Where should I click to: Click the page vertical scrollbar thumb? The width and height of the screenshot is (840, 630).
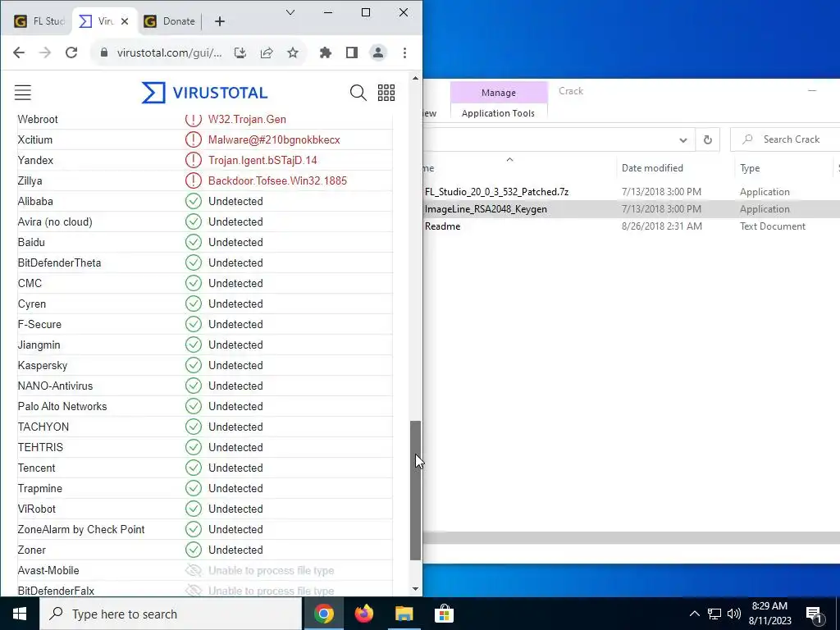click(415, 491)
